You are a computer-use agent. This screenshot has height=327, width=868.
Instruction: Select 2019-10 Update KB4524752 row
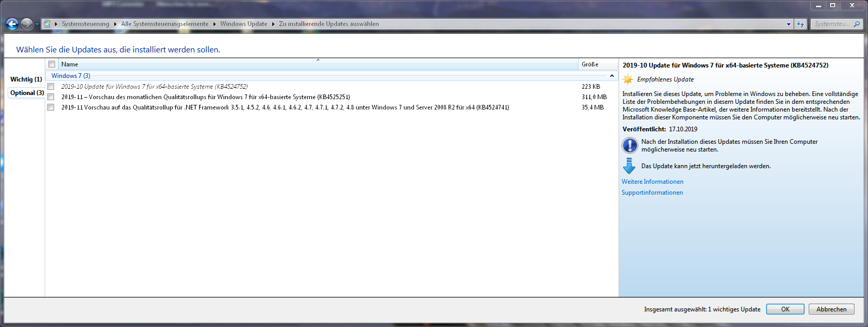[x=332, y=87]
